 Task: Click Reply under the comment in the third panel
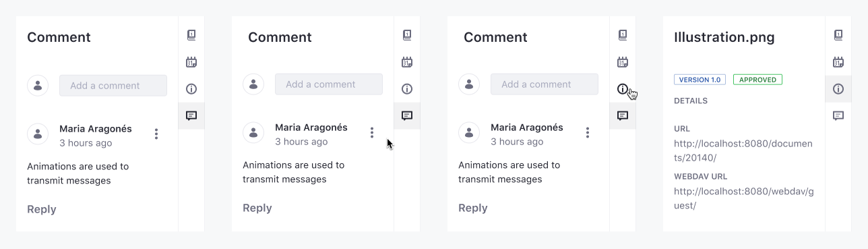tap(473, 208)
